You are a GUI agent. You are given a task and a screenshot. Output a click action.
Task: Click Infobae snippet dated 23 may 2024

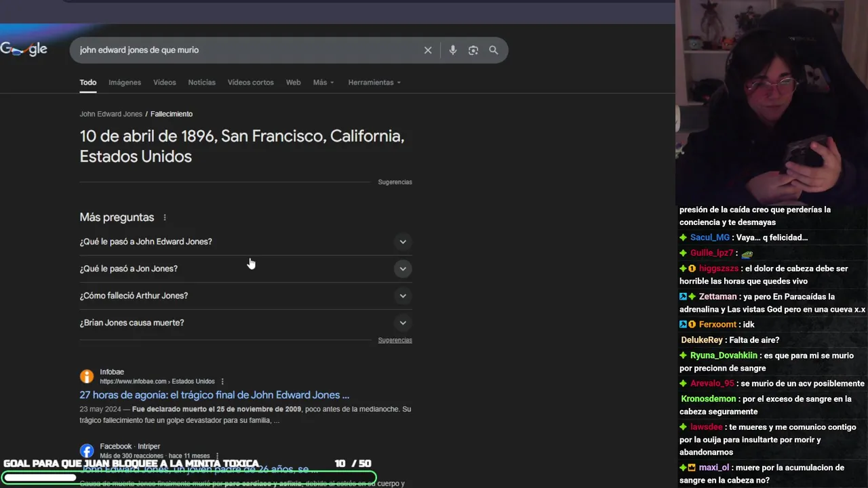click(x=245, y=415)
